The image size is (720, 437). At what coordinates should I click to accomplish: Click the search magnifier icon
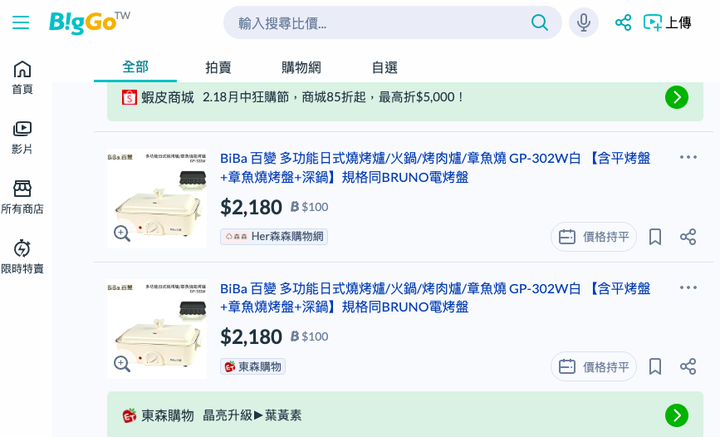(540, 22)
